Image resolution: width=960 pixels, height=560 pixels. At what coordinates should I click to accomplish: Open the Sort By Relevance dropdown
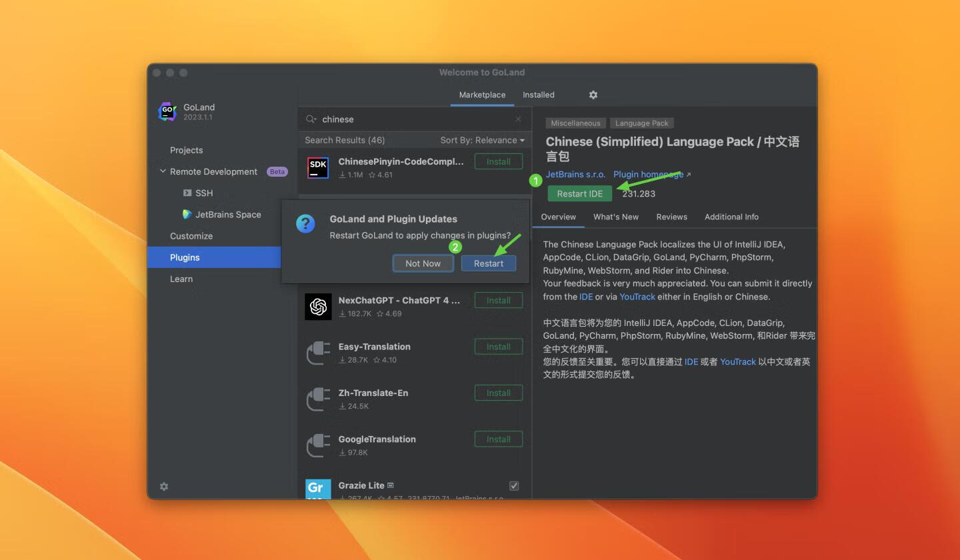point(482,140)
